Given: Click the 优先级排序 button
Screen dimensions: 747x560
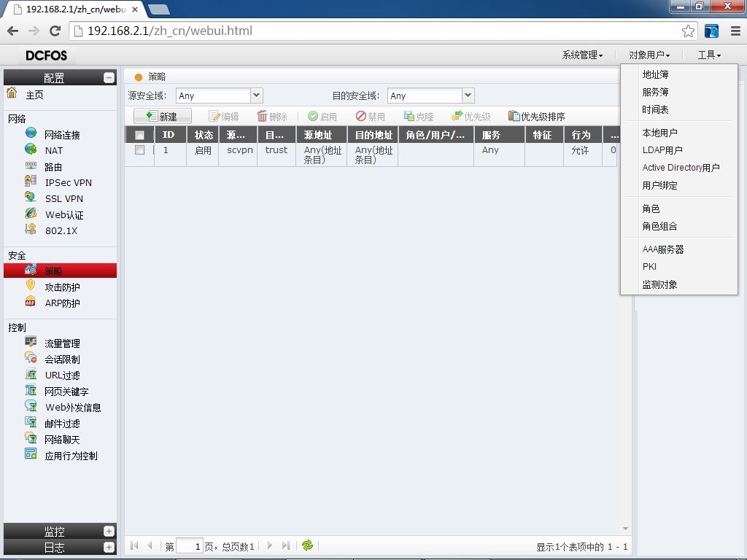Looking at the screenshot, I should pyautogui.click(x=536, y=116).
